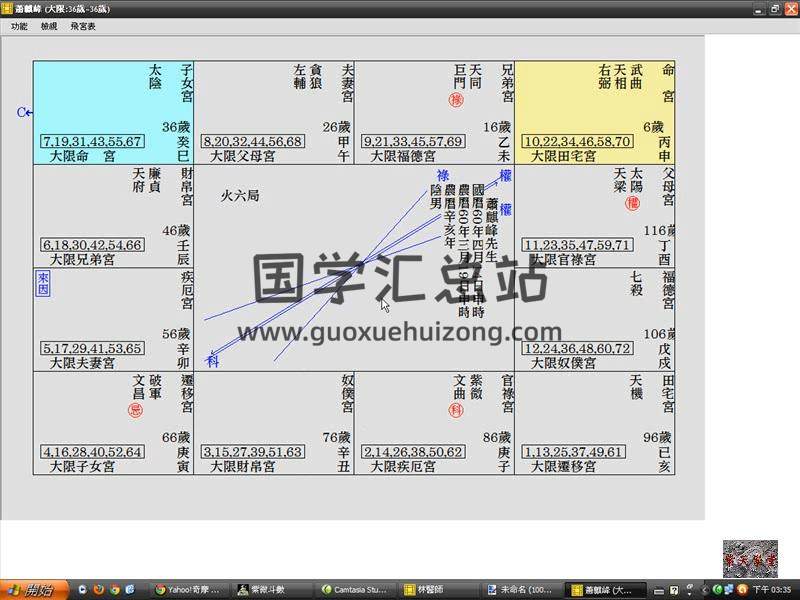
Task: Switch to 林醫師 taskbar window
Action: 436,590
